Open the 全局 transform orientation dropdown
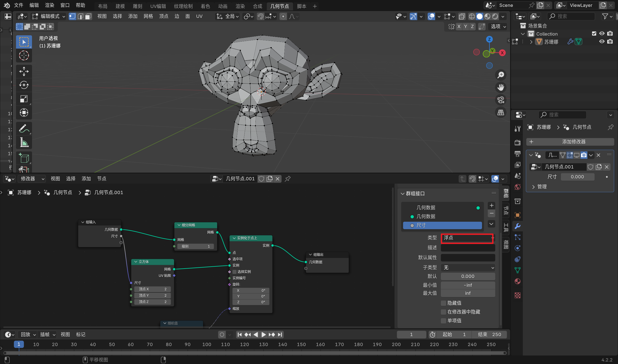Image resolution: width=618 pixels, height=364 pixels. pyautogui.click(x=228, y=17)
